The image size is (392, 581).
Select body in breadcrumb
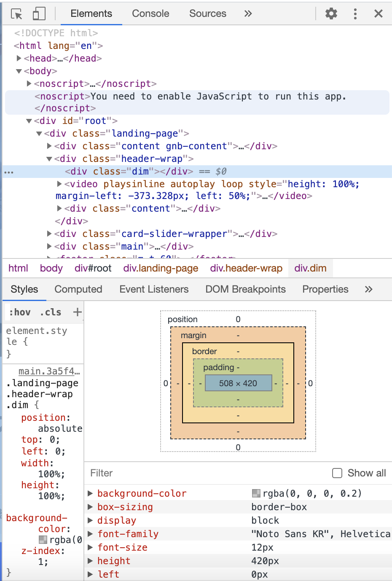coord(51,268)
